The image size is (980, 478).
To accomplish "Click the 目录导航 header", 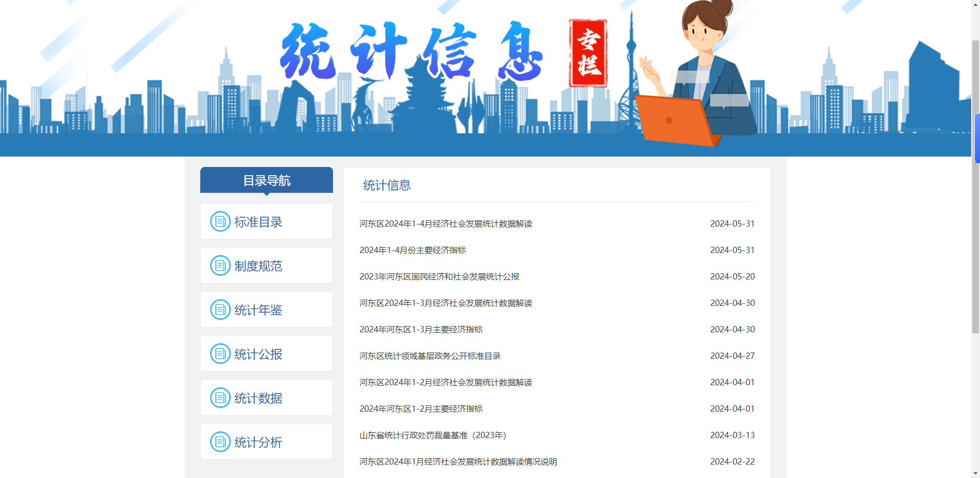I will pyautogui.click(x=267, y=180).
